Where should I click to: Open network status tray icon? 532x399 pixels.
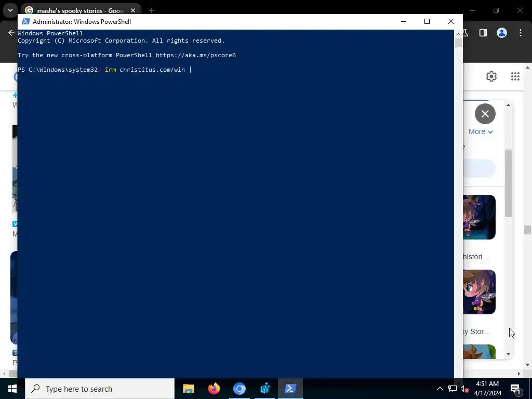(x=453, y=389)
